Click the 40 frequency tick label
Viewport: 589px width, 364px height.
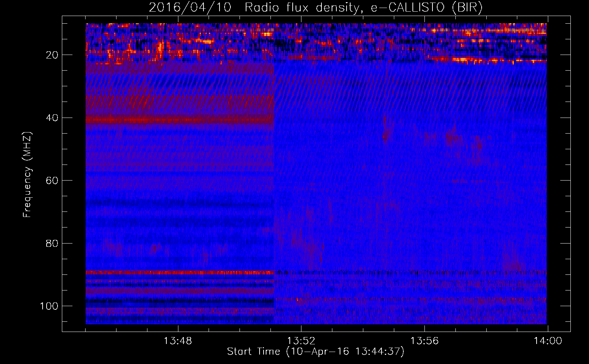tap(52, 118)
